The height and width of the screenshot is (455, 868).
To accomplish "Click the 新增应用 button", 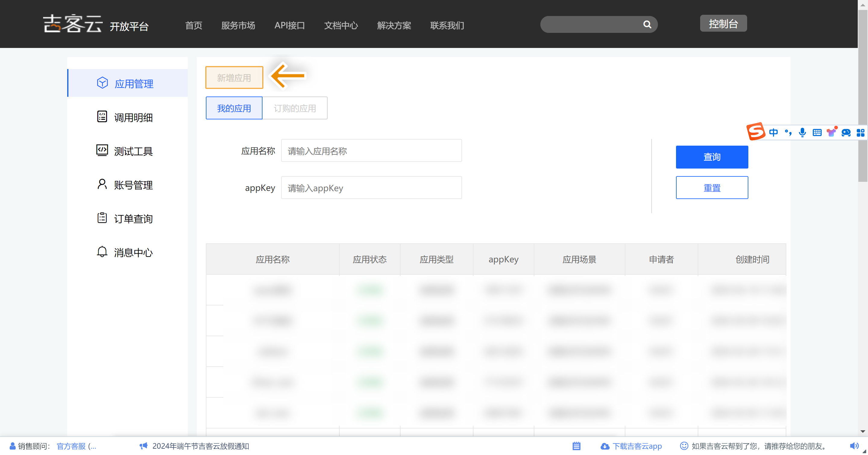I will pyautogui.click(x=234, y=78).
